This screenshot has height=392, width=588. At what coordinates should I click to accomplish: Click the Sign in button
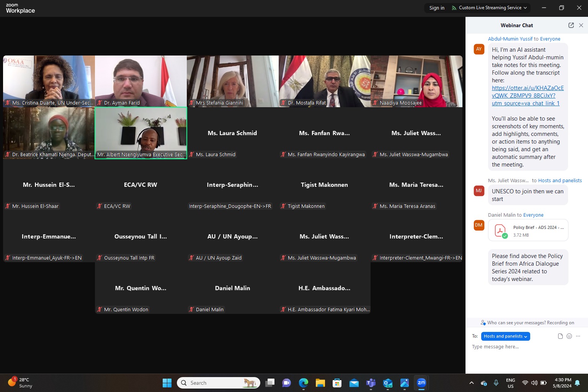tap(437, 8)
